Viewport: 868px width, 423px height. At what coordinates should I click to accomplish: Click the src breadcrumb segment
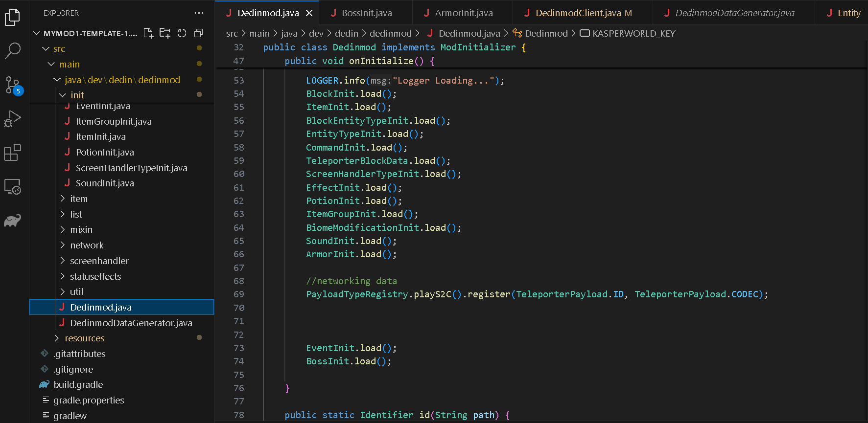pyautogui.click(x=232, y=33)
